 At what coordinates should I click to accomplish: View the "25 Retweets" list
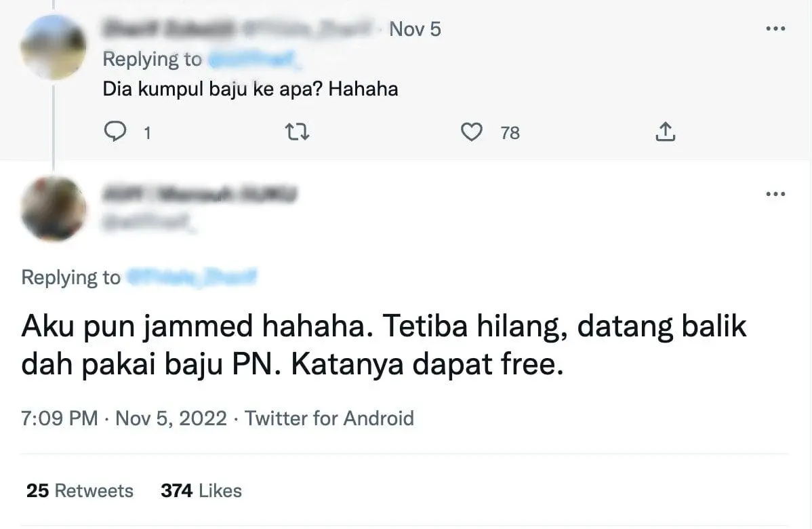click(80, 490)
